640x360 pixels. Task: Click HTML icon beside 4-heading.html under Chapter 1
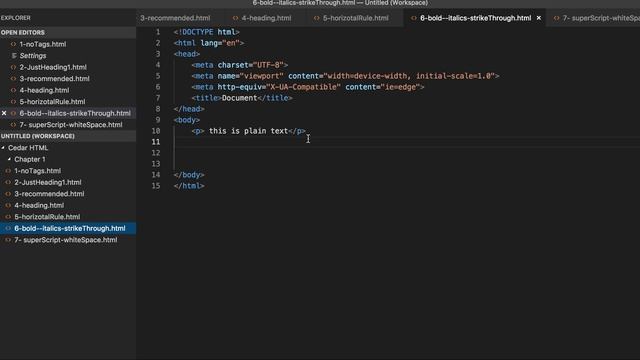tap(8, 205)
